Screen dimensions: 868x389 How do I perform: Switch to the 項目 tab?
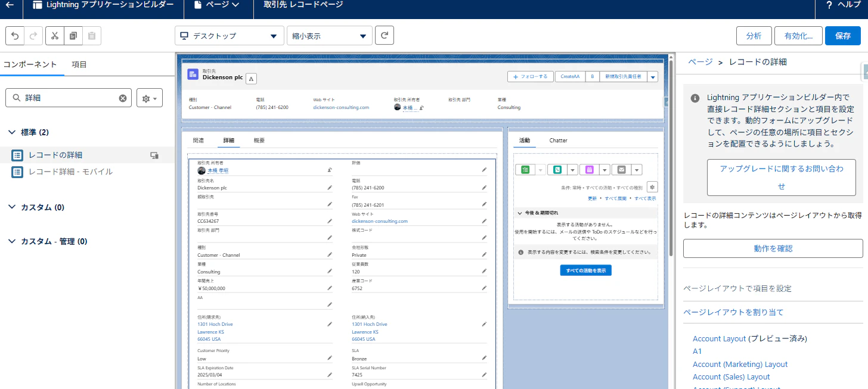(x=79, y=64)
